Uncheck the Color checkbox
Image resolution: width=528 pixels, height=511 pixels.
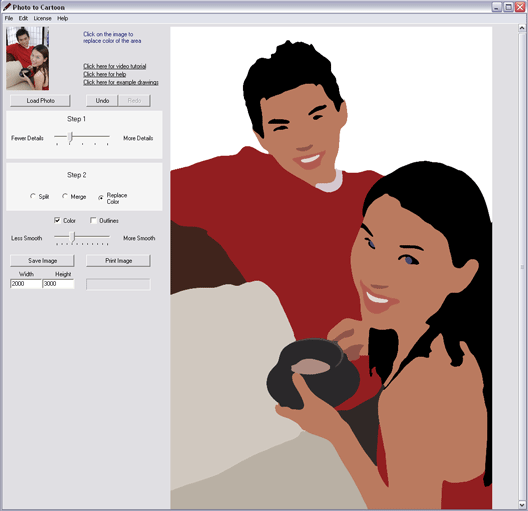click(57, 220)
